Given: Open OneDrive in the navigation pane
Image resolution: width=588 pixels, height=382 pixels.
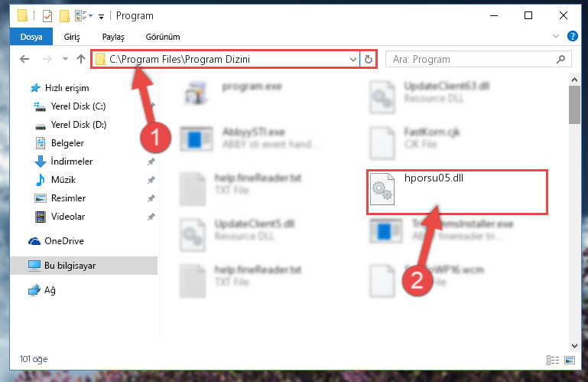Looking at the screenshot, I should (64, 241).
